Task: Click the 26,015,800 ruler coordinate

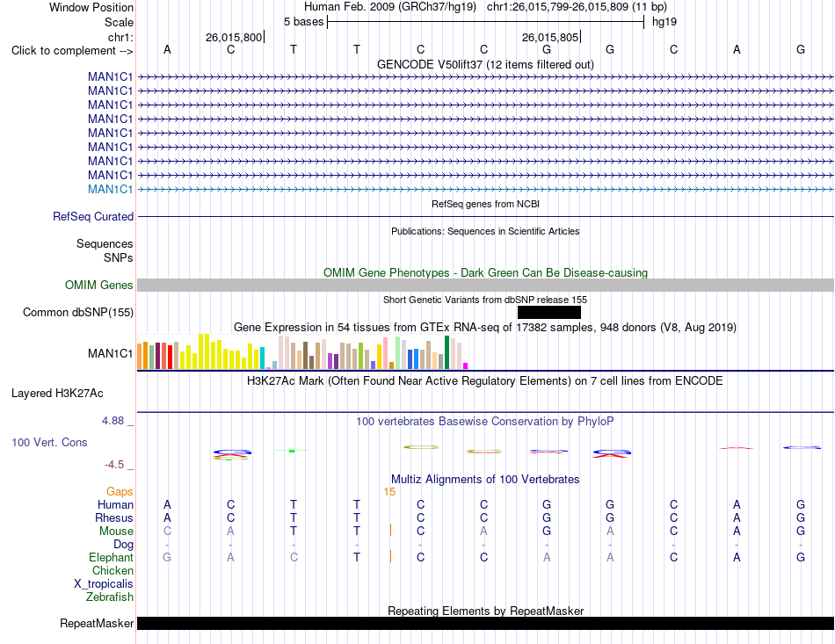Action: pos(234,37)
